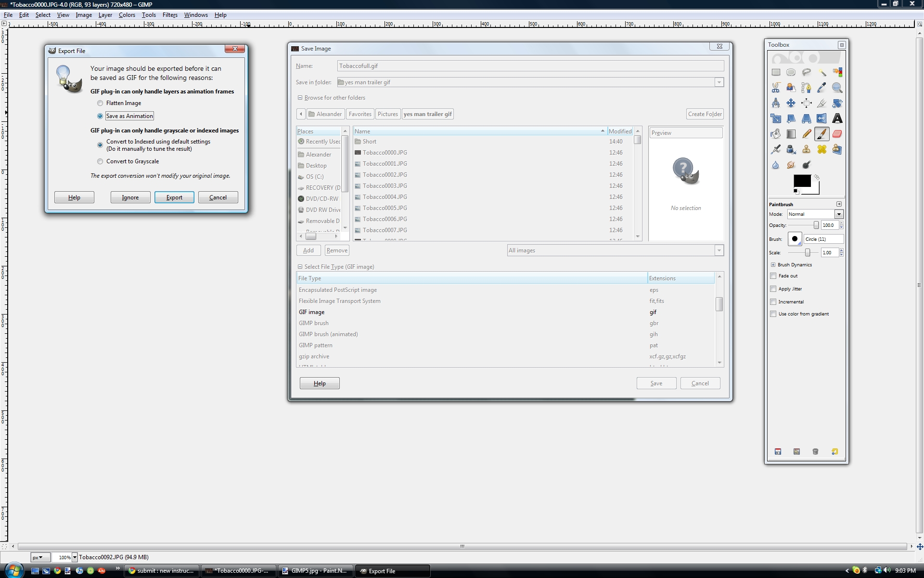Screen dimensions: 924x578
Task: Expand the Brush Dynamics section
Action: [773, 265]
